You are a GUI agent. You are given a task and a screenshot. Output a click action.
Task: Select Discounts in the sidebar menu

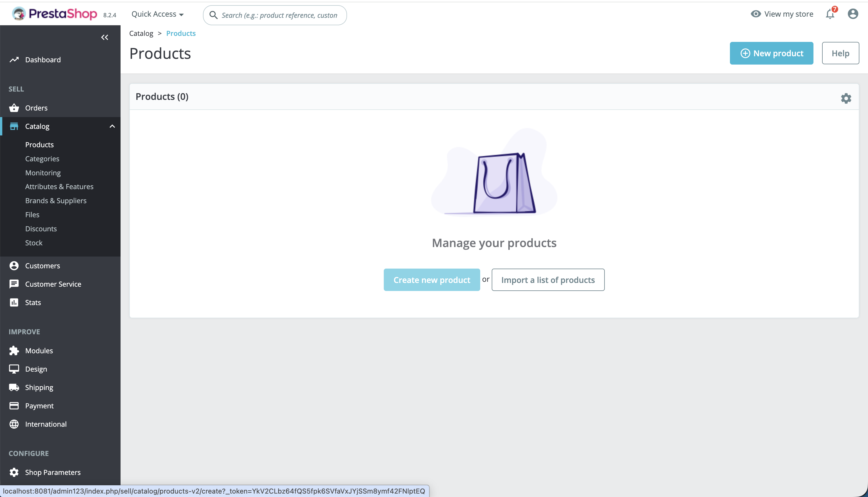point(41,228)
